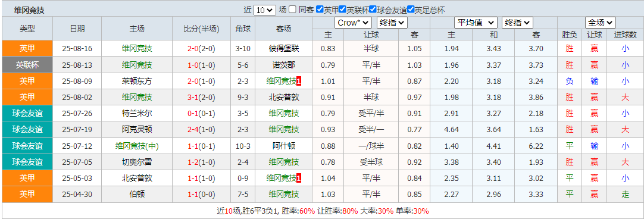The height and width of the screenshot is (219, 644).
Task: Open the 莱顿东方 team link
Action: click(x=137, y=82)
